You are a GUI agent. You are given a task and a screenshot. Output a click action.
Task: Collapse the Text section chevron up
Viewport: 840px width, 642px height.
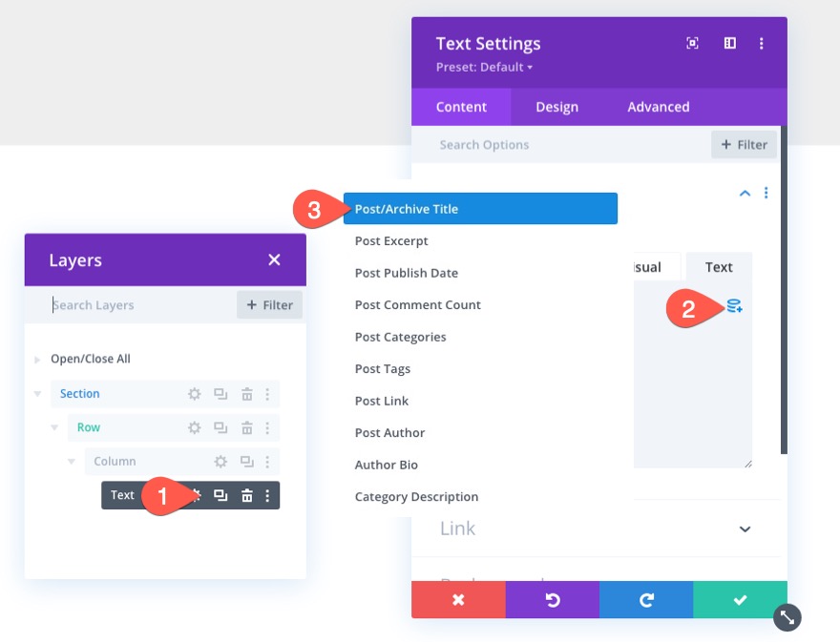pos(745,194)
